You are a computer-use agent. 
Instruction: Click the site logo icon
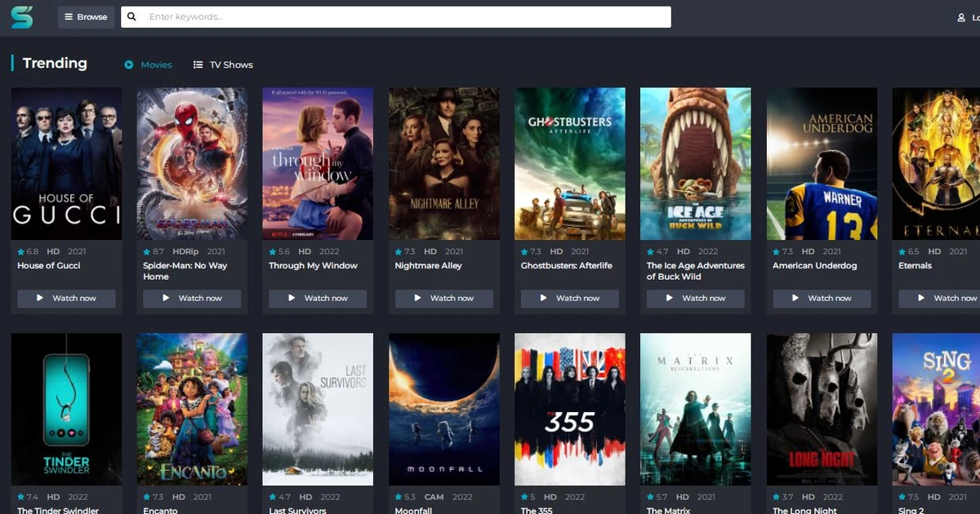coord(22,16)
